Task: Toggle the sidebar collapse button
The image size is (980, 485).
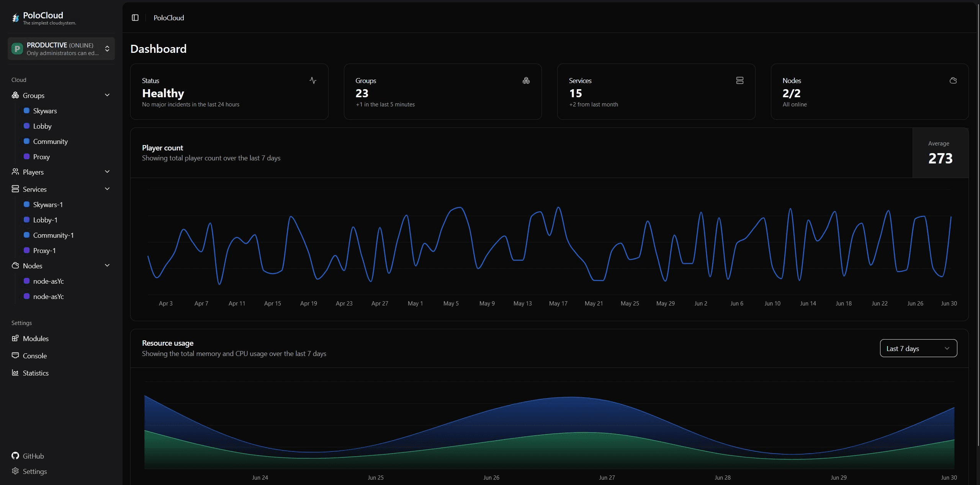Action: pyautogui.click(x=135, y=17)
